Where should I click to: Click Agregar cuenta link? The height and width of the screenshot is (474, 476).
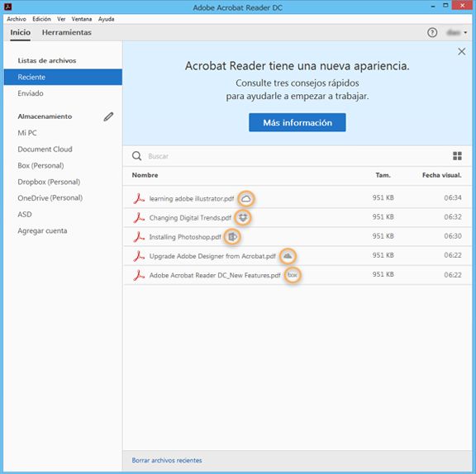[x=42, y=230]
